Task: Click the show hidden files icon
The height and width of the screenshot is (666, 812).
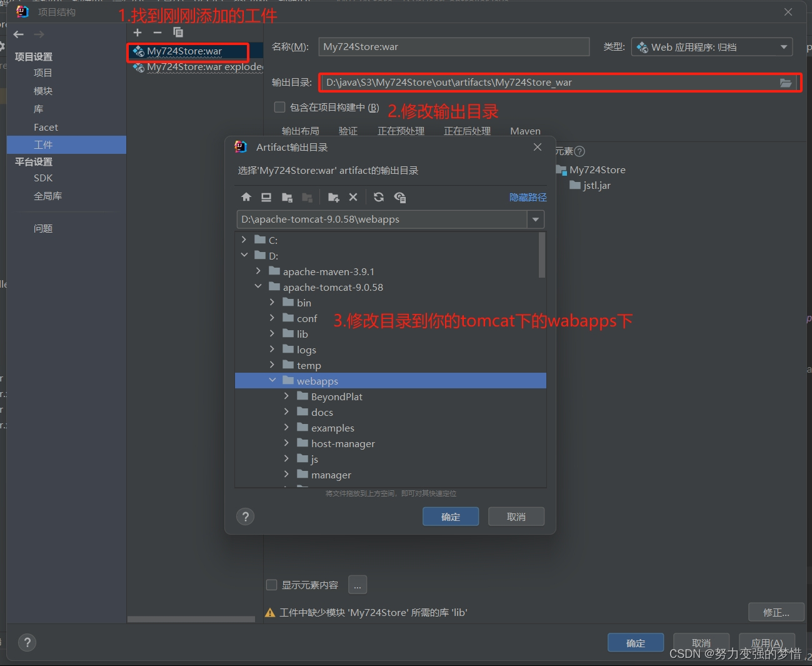Action: [x=400, y=198]
